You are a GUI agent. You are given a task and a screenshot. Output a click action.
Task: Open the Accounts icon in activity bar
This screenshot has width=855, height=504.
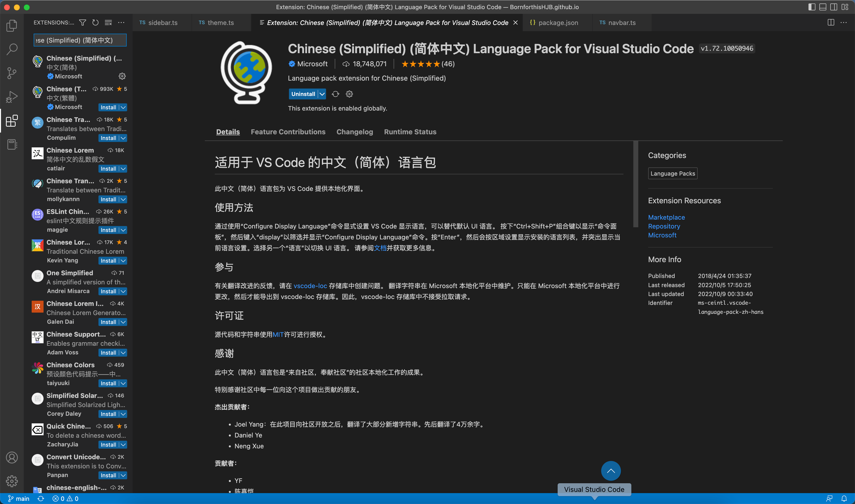(x=12, y=458)
